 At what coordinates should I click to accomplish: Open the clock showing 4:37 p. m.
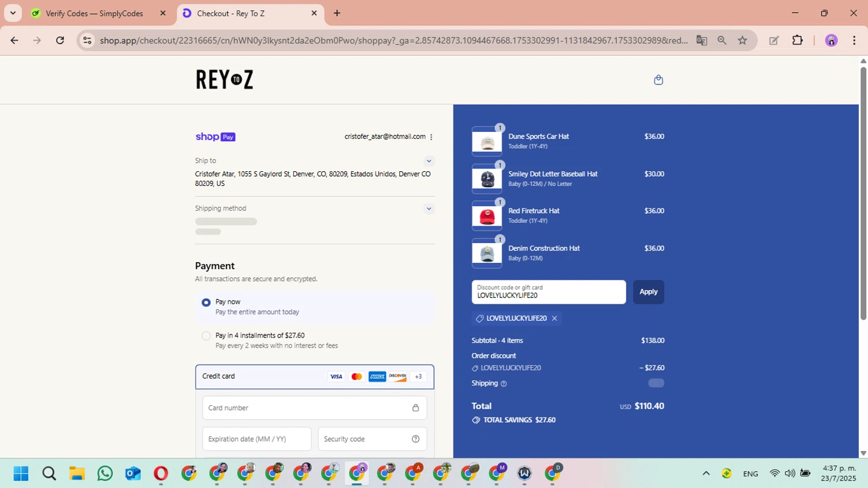(839, 473)
